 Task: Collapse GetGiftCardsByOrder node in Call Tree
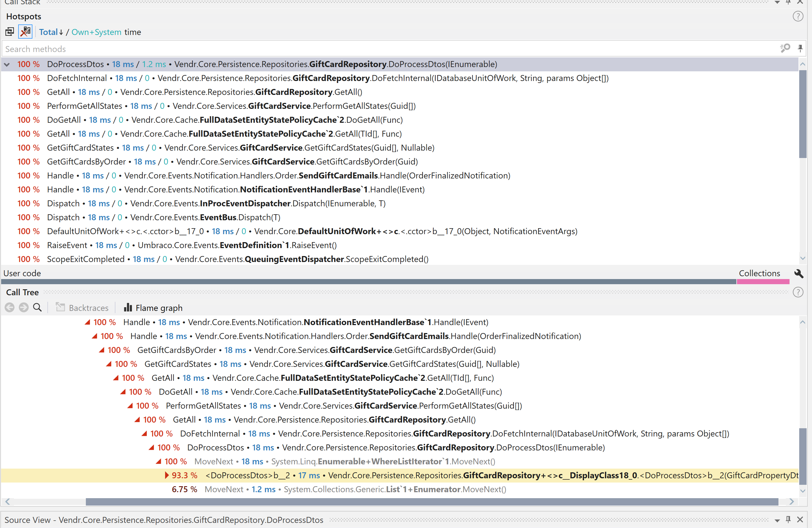click(102, 350)
